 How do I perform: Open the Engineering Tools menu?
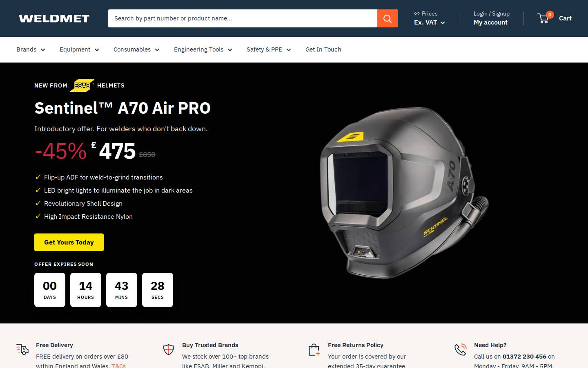point(203,49)
